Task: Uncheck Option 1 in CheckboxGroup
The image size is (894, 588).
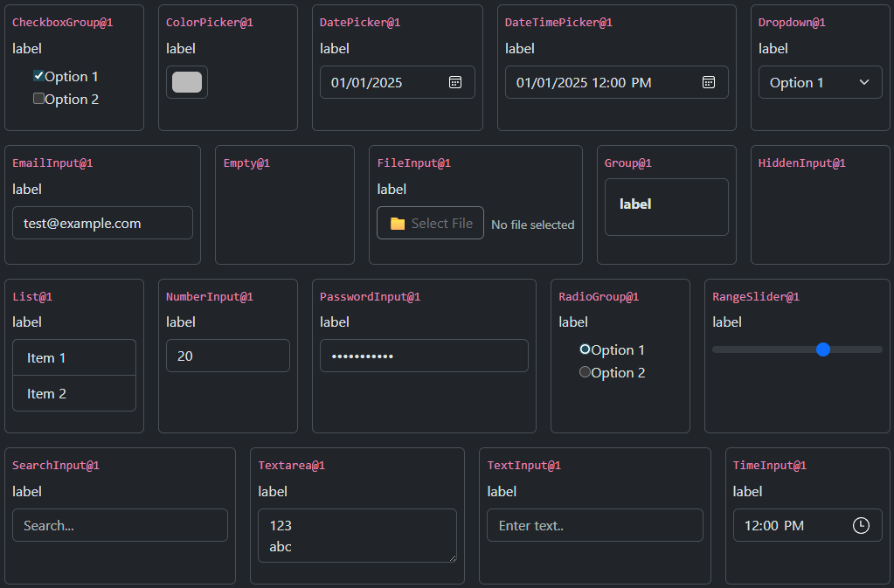Action: [37, 76]
